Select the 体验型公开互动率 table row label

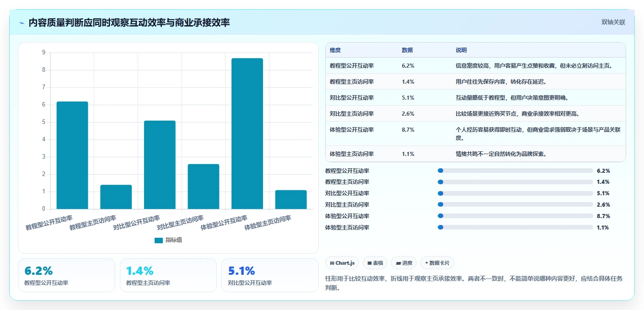[x=352, y=130]
